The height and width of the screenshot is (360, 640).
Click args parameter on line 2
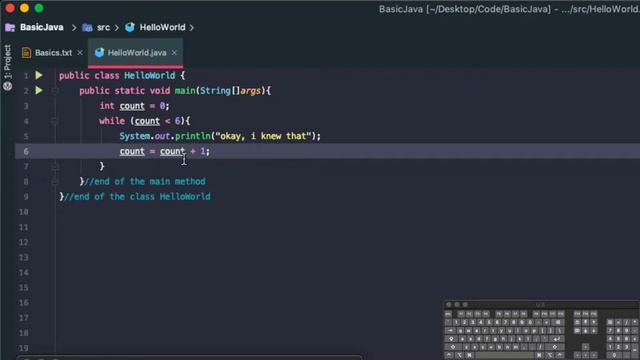click(x=251, y=91)
